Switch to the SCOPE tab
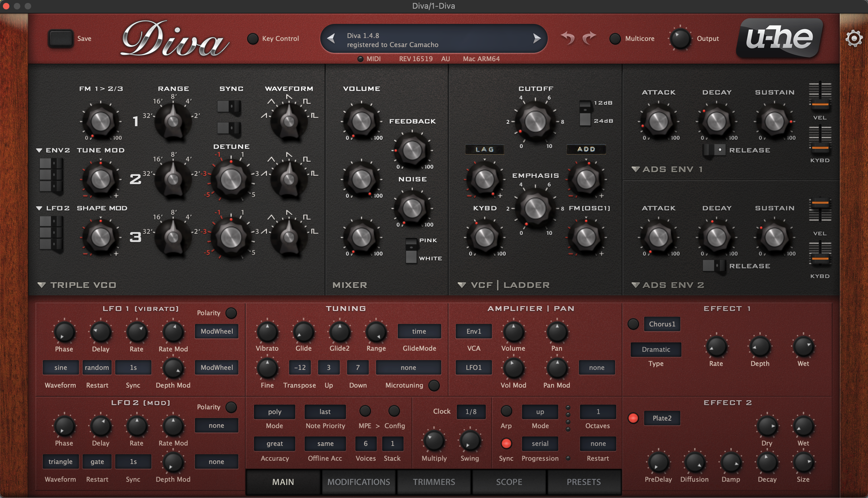The height and width of the screenshot is (498, 868). click(x=509, y=482)
